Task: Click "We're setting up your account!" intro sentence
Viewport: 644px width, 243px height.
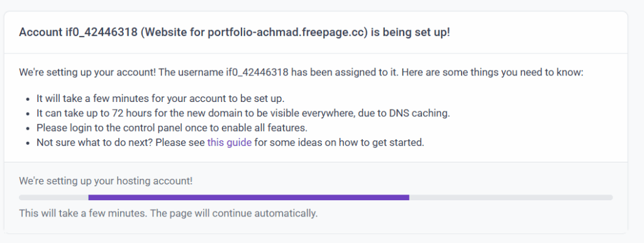Action: (87, 73)
